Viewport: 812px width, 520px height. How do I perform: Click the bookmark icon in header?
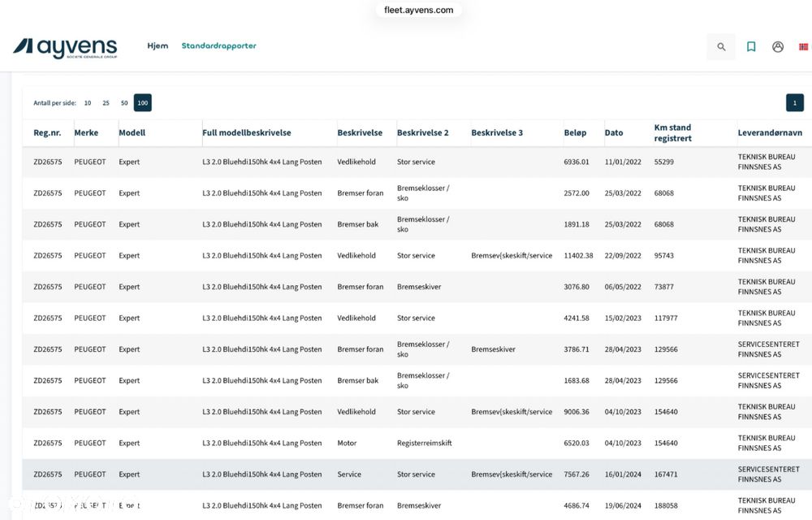point(751,46)
